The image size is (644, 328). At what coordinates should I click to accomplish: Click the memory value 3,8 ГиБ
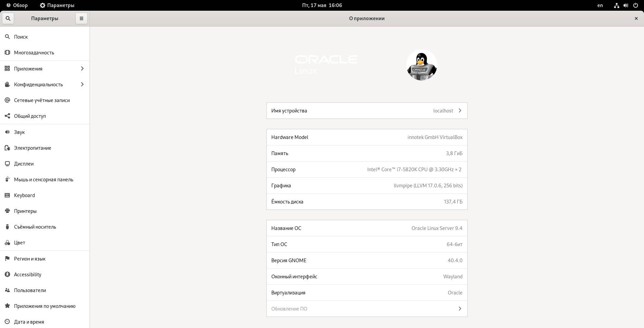click(x=454, y=153)
